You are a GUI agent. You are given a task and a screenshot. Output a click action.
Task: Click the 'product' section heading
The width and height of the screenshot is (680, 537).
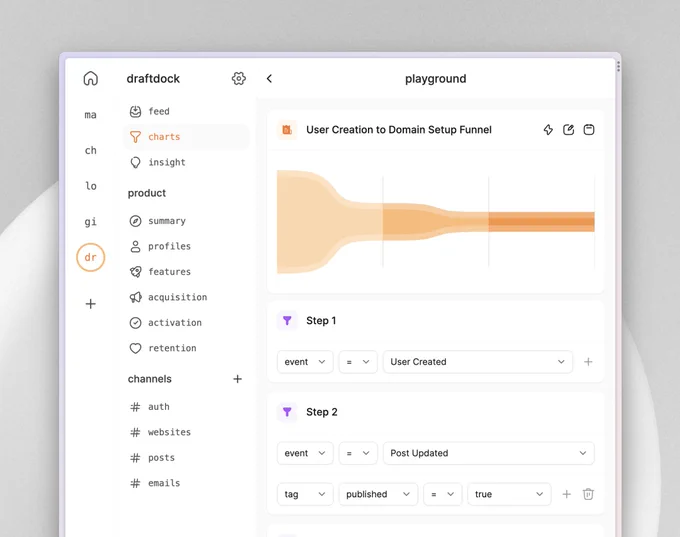[x=147, y=193]
